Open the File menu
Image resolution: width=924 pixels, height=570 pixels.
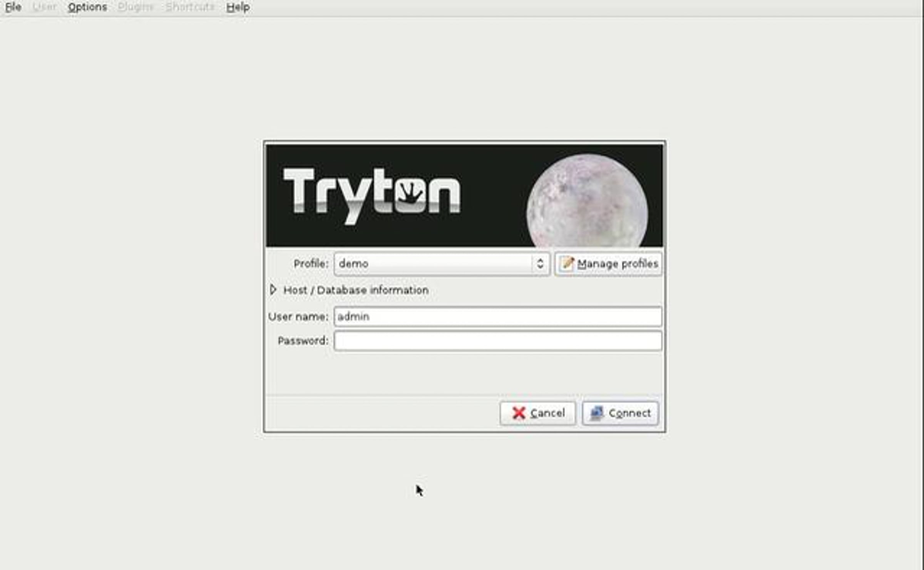[x=13, y=7]
